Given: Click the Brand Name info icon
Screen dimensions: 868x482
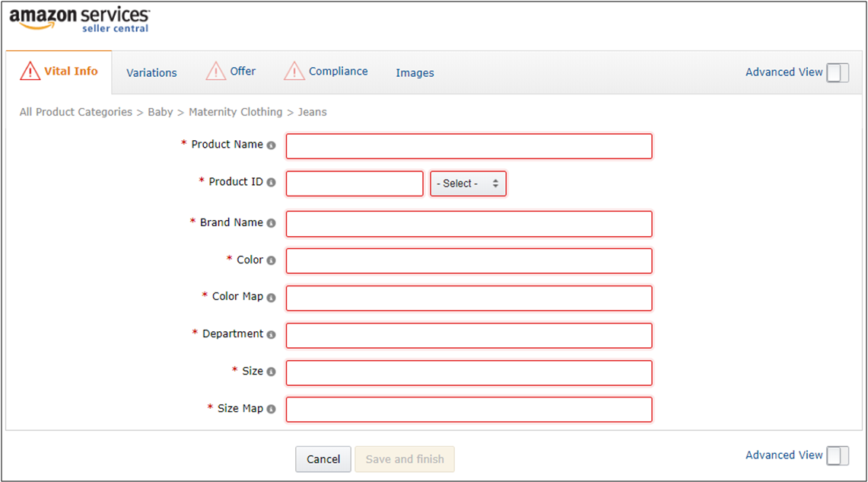Looking at the screenshot, I should (272, 224).
